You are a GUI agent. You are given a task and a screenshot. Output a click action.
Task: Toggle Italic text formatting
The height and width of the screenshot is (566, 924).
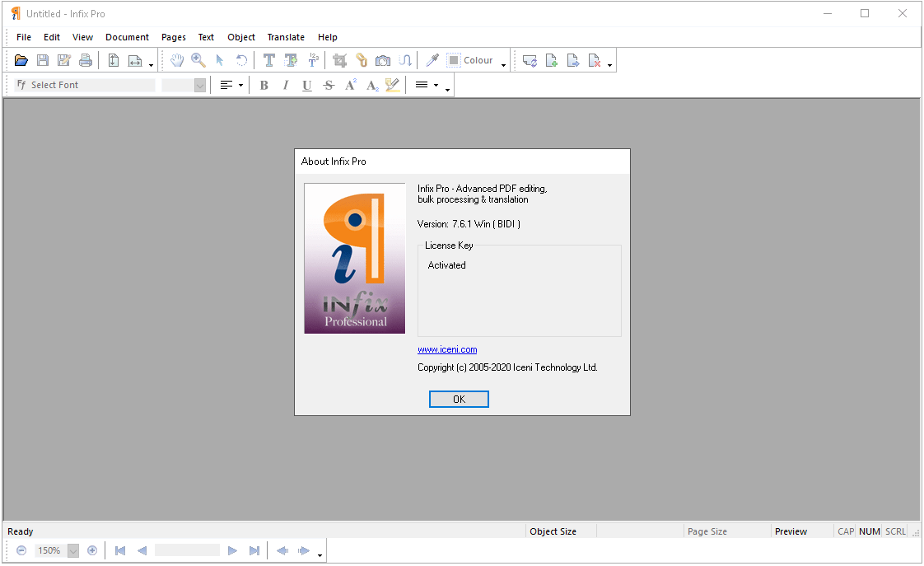[x=285, y=85]
